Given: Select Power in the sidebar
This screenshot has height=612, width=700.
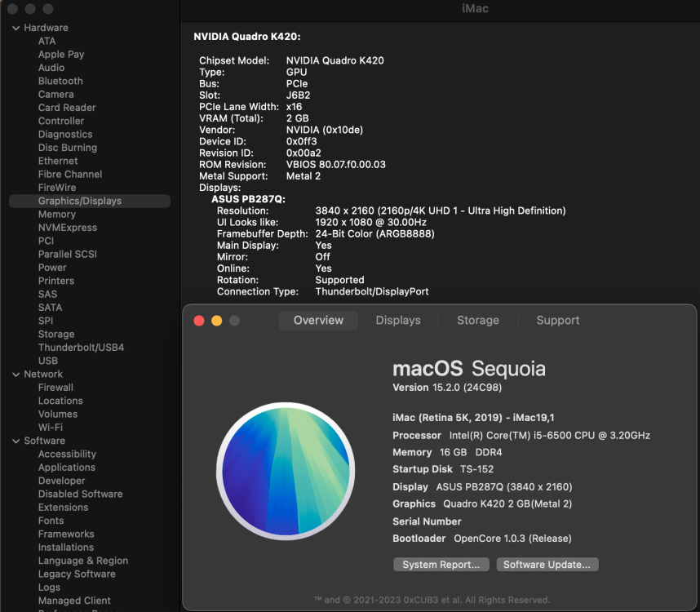Looking at the screenshot, I should coord(52,268).
